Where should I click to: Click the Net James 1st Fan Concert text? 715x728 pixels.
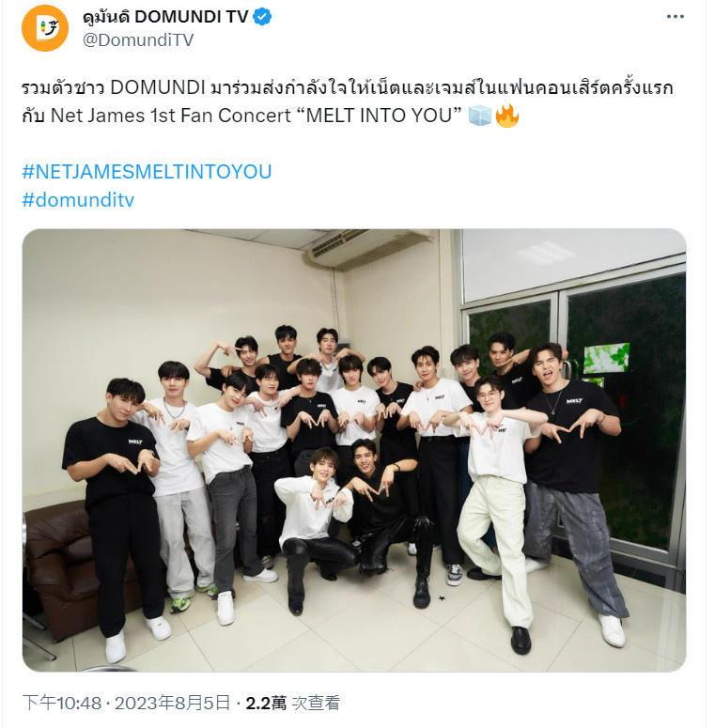pyautogui.click(x=171, y=116)
